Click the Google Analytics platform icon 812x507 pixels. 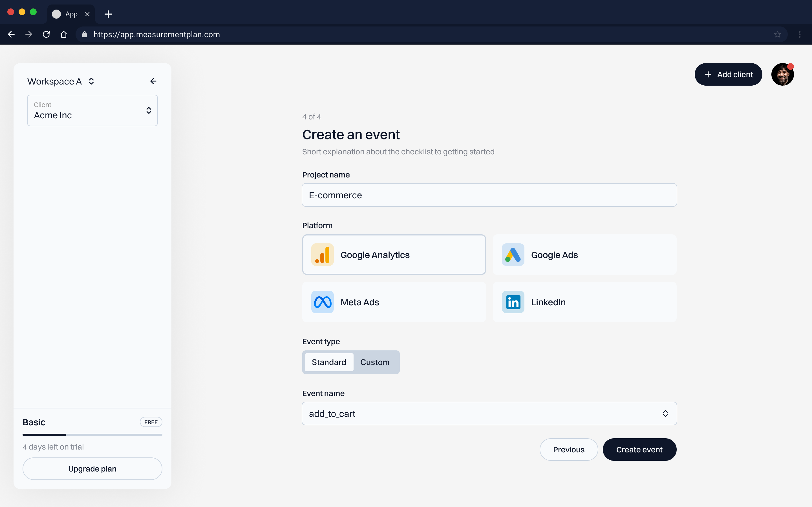(x=322, y=255)
